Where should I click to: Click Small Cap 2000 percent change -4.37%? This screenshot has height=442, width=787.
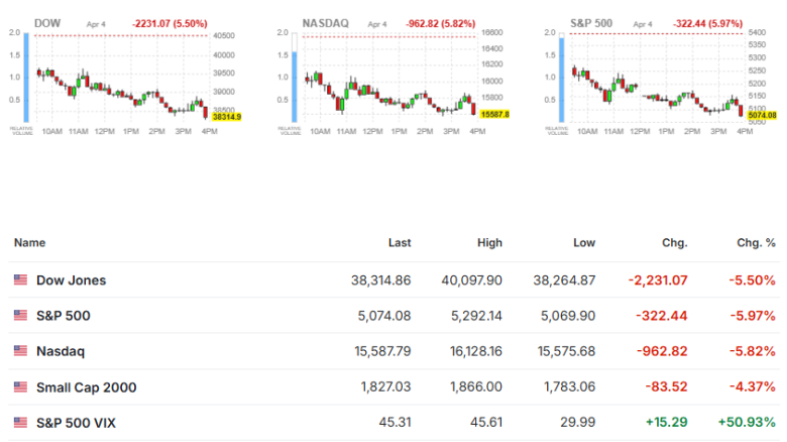pos(752,387)
